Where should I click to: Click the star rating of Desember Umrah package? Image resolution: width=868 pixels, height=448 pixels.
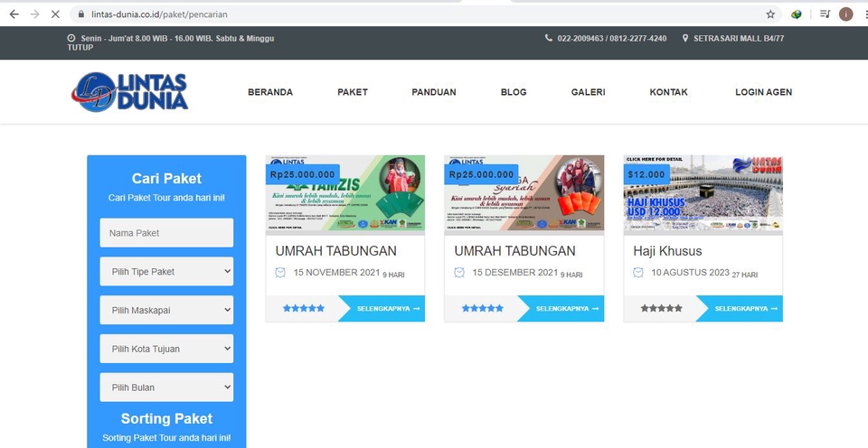[483, 308]
